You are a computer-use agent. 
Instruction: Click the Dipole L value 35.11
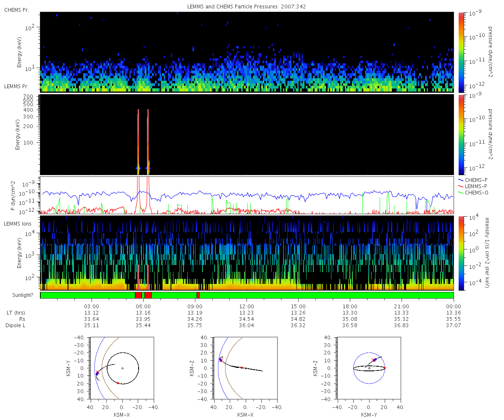point(92,325)
